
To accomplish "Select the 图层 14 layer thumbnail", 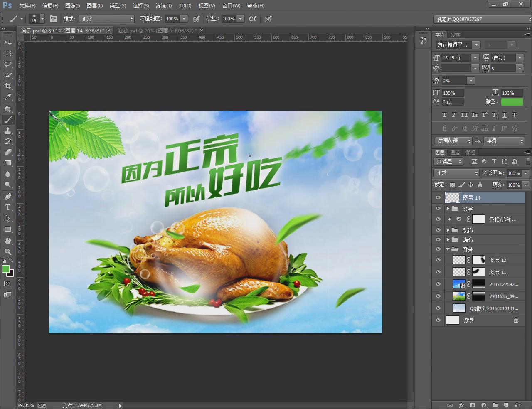I will (453, 197).
